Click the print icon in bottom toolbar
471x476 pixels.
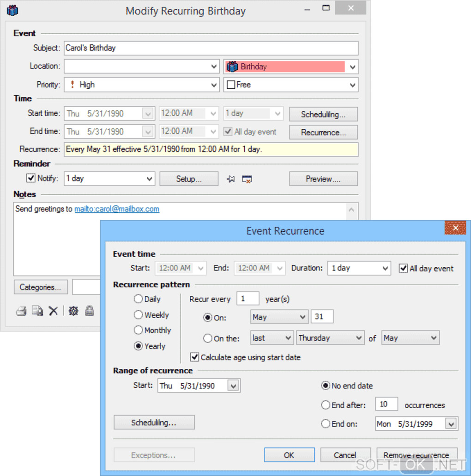coord(21,311)
